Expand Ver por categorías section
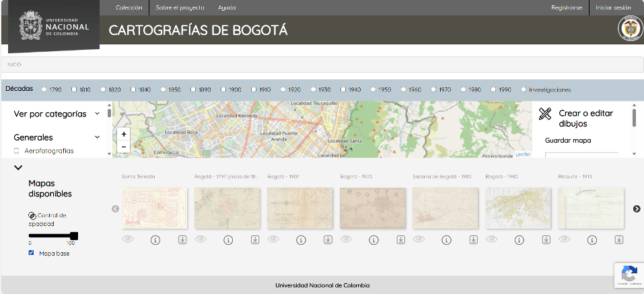Screen dimensions: 644x294 98,114
